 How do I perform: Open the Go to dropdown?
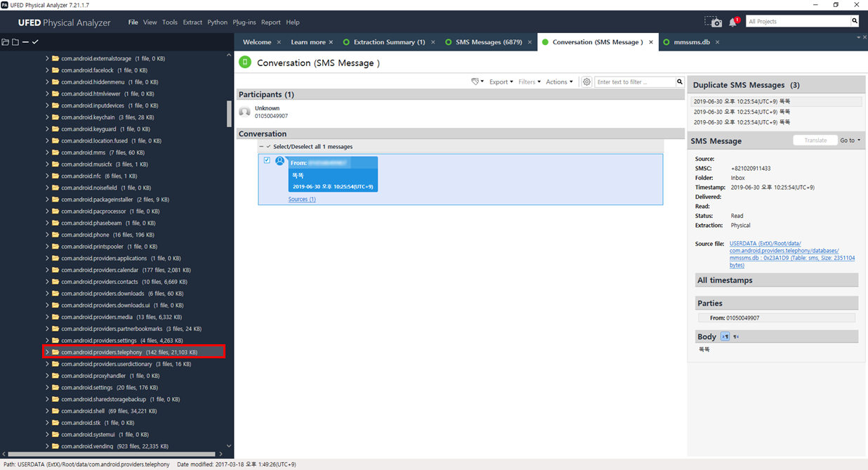tap(850, 141)
